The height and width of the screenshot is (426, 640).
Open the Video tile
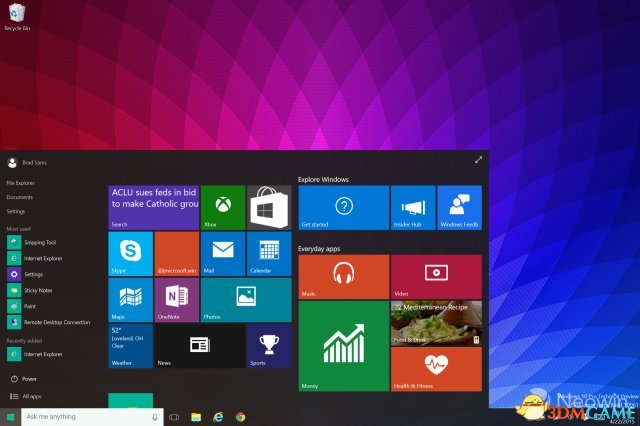click(436, 277)
